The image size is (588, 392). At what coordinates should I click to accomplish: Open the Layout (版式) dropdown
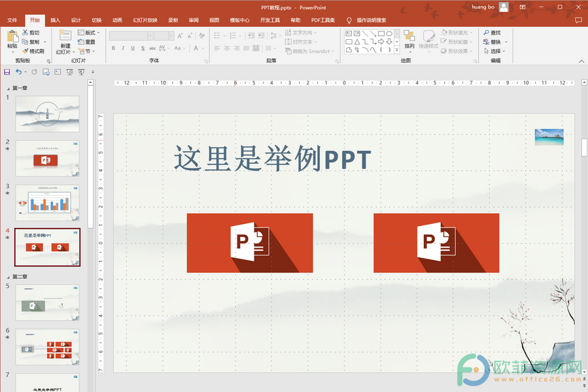(x=89, y=33)
